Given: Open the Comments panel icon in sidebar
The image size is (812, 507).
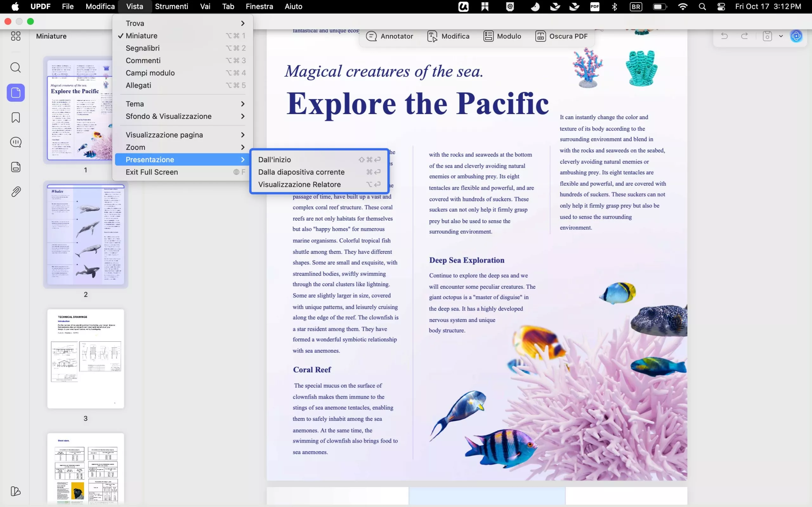Looking at the screenshot, I should click(x=16, y=142).
